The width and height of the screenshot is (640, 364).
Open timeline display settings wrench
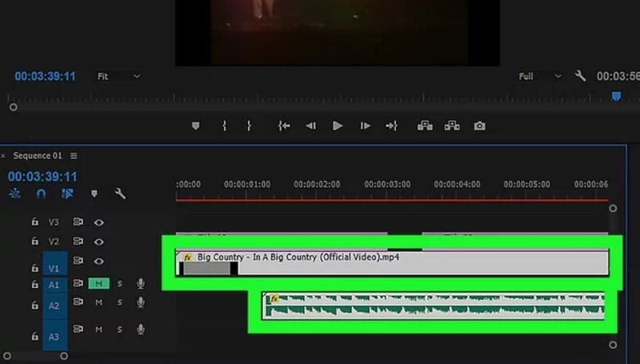coord(120,194)
